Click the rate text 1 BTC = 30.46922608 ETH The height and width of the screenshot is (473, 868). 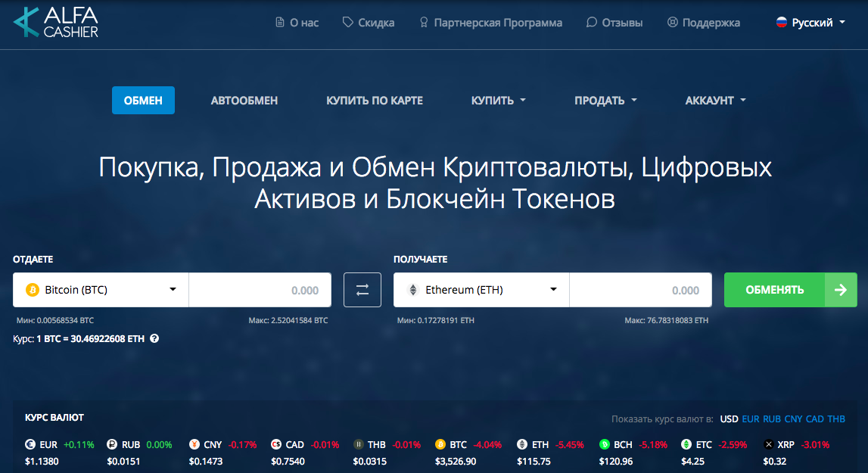[x=90, y=338]
